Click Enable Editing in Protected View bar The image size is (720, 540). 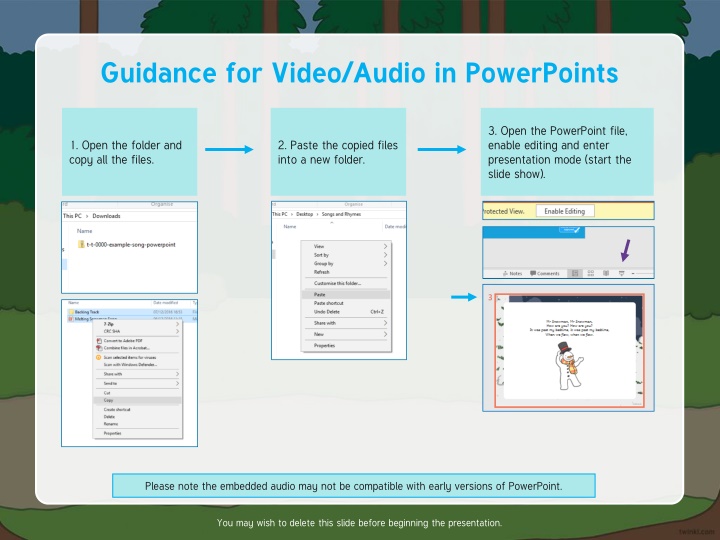tap(565, 211)
